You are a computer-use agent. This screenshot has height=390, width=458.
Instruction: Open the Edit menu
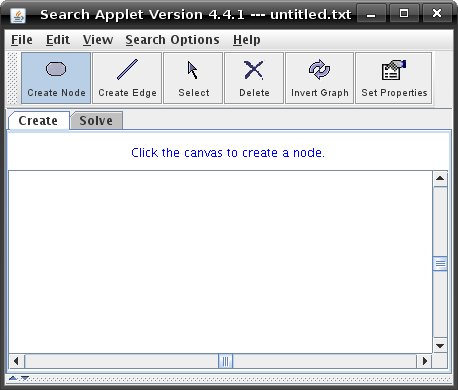point(58,40)
